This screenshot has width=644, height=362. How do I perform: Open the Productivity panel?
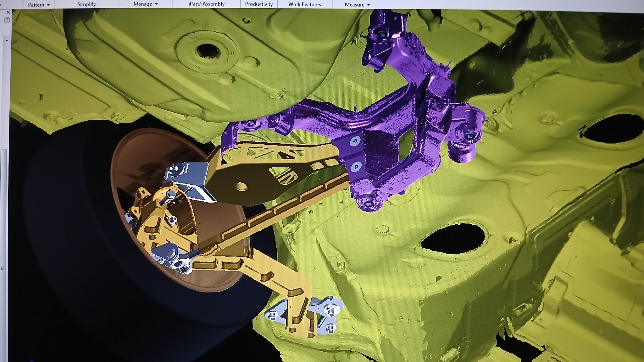[259, 4]
